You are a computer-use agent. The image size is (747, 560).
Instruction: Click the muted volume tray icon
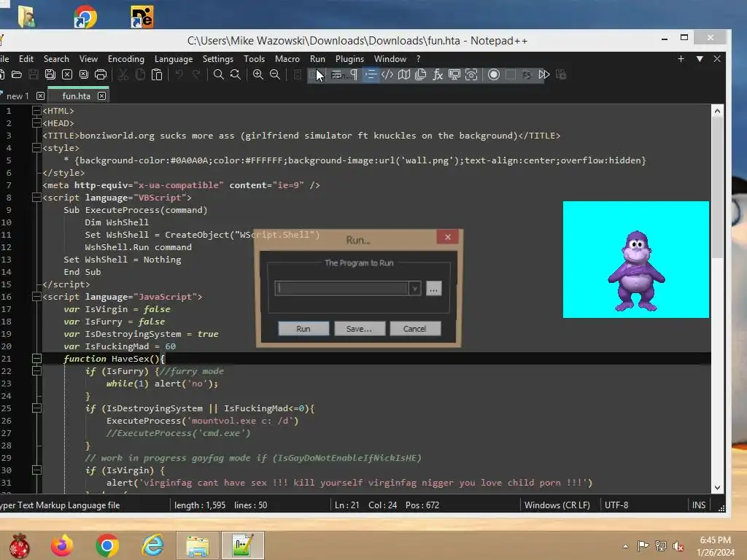click(678, 546)
